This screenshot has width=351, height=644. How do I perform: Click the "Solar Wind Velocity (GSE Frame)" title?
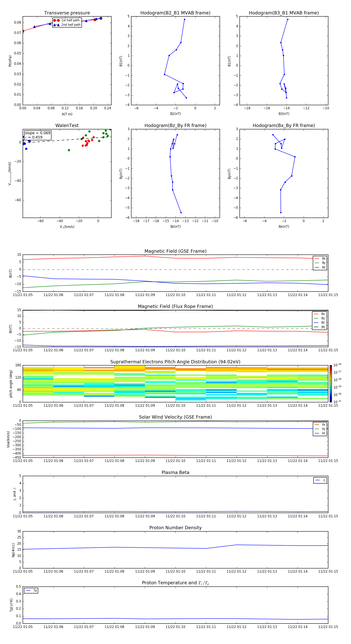point(175,417)
